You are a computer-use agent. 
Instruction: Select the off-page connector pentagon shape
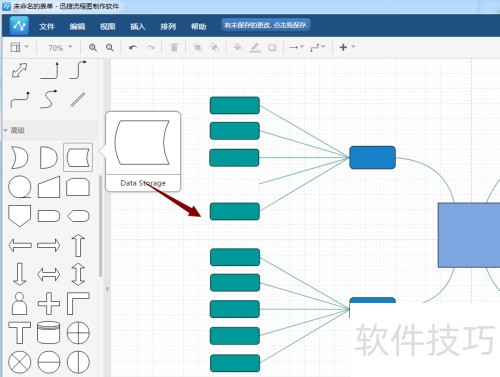pos(20,216)
